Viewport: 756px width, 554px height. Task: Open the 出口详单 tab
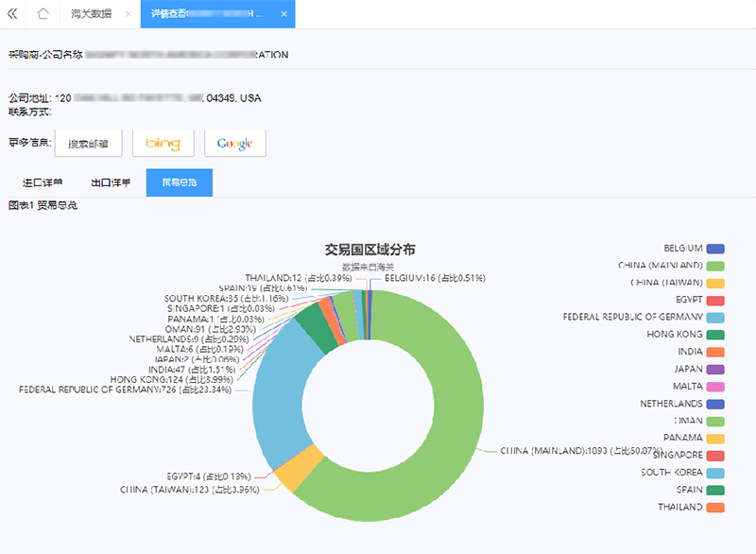[x=111, y=182]
